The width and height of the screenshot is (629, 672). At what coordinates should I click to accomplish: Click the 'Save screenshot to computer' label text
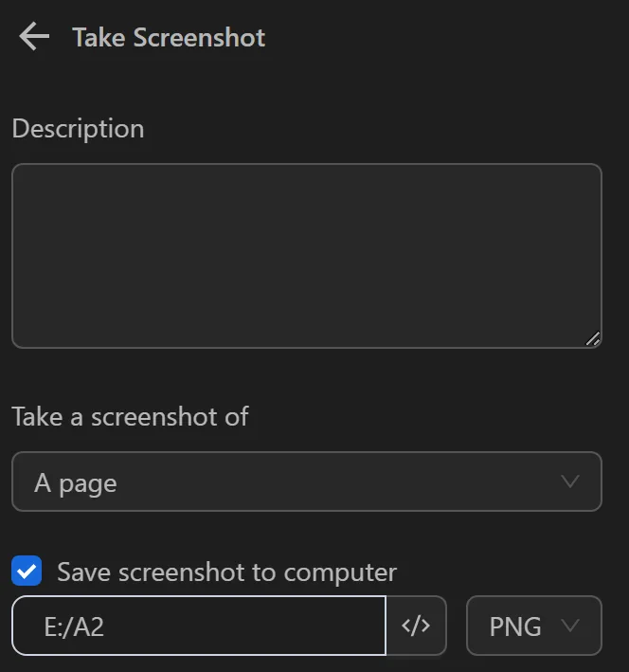point(226,572)
